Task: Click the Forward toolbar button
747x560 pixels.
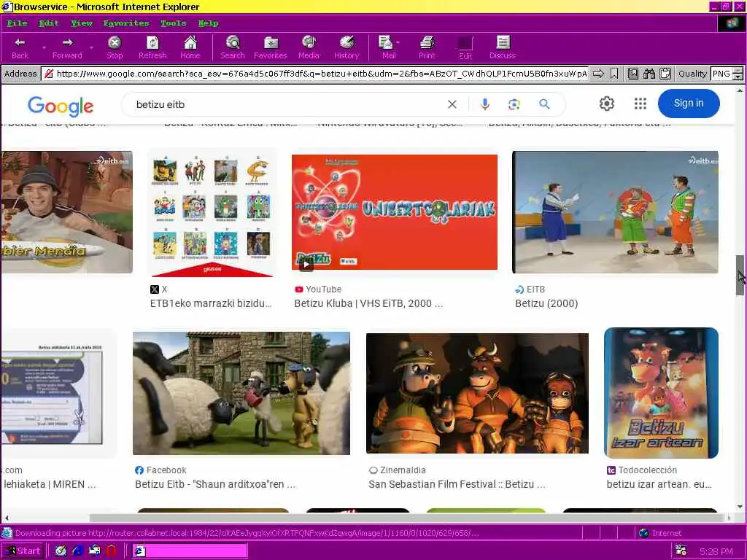Action: pyautogui.click(x=67, y=47)
